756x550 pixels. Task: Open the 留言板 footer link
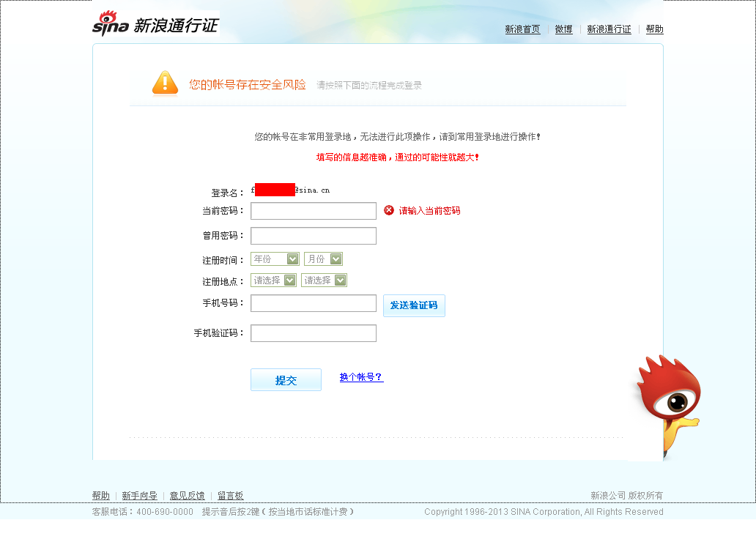(231, 496)
